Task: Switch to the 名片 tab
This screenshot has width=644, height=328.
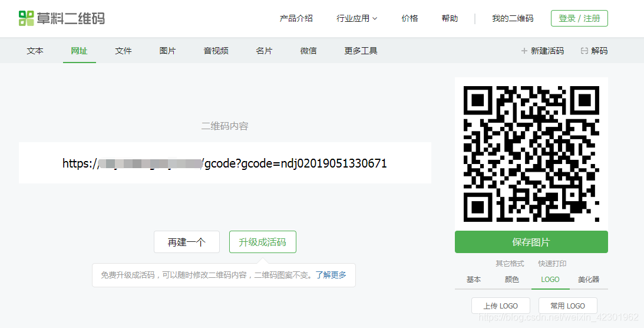Action: 264,51
